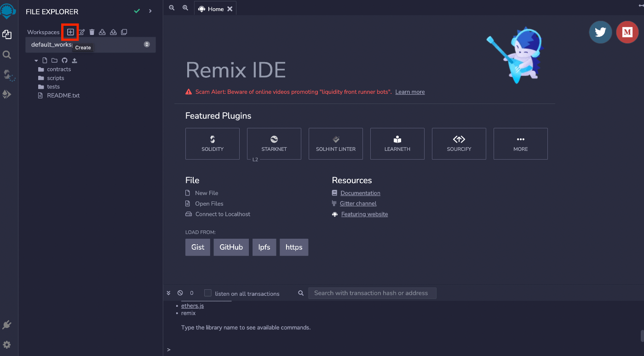Viewport: 644px width, 356px height.
Task: Create a new folder in the workspace
Action: [x=54, y=60]
